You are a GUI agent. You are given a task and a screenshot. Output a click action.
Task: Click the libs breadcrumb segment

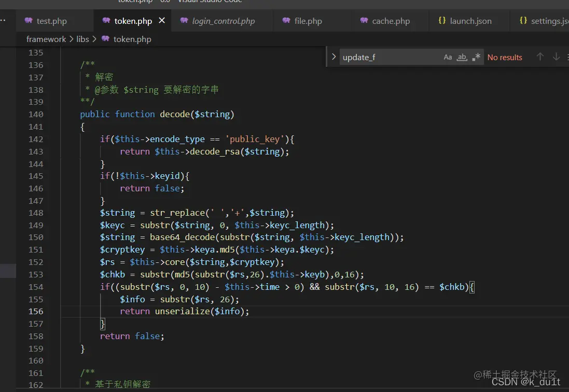pos(82,39)
